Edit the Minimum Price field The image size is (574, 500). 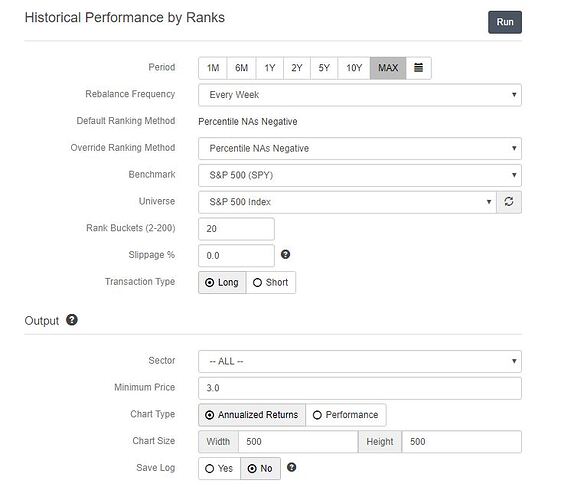click(x=360, y=388)
